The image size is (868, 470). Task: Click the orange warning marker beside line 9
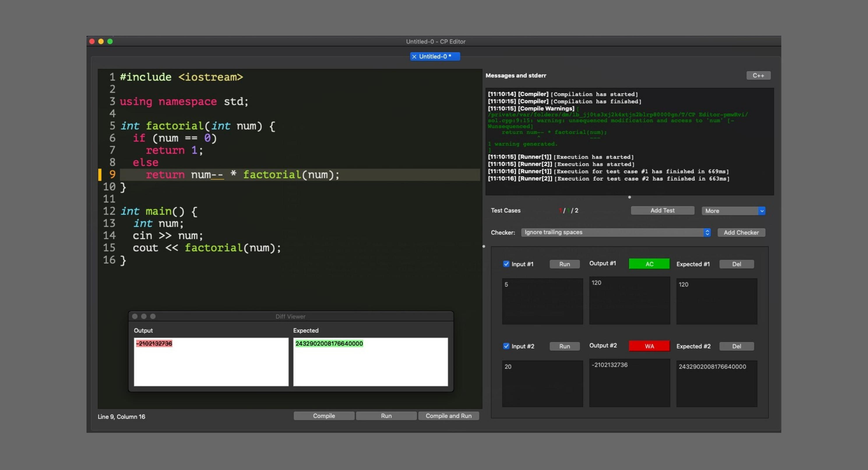100,175
